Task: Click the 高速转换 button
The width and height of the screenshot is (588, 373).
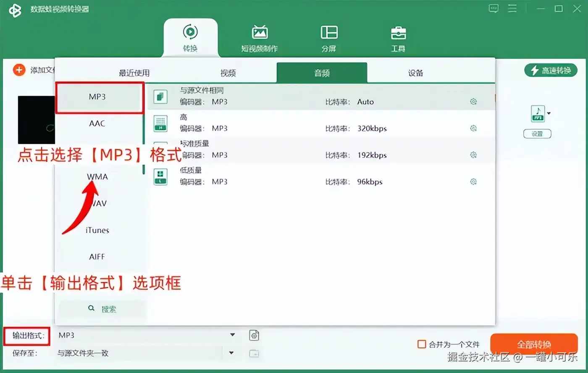Action: point(551,70)
